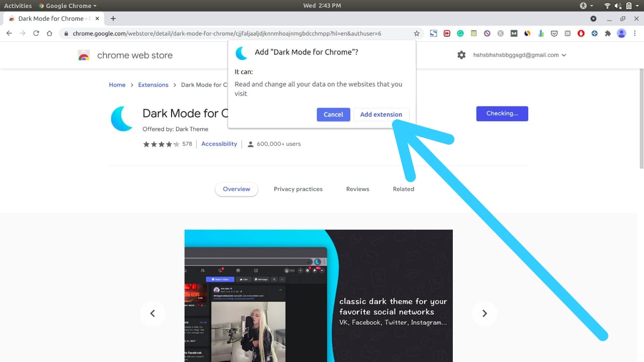Open the Grammarly extension icon
This screenshot has height=362, width=644.
tap(460, 33)
